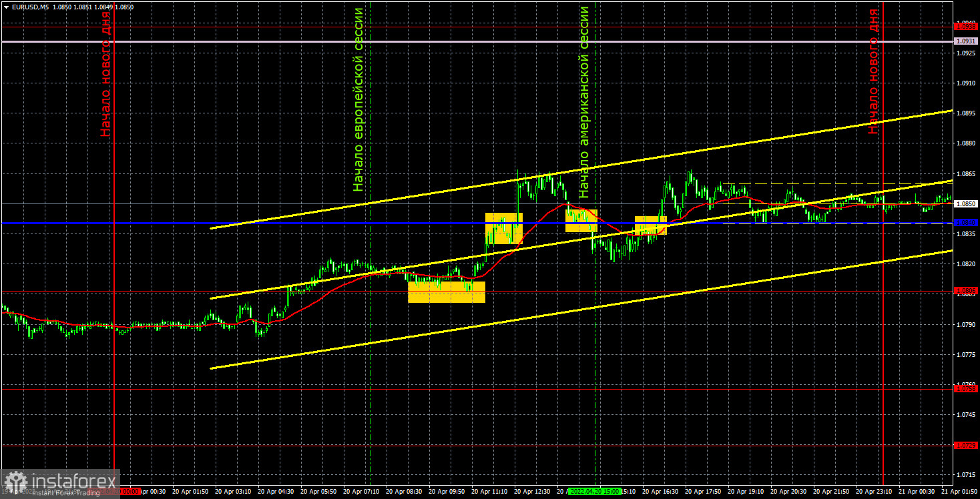
Task: Select the red 1.0729 level price label
Action: (x=966, y=445)
